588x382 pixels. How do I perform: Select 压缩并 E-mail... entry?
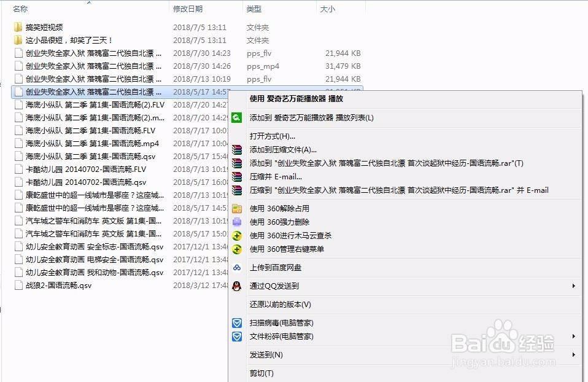(276, 177)
